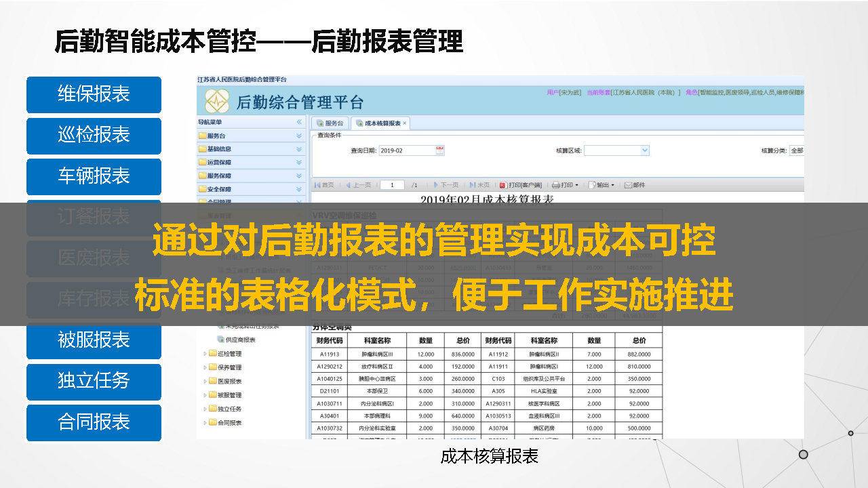
Task: Click the 巡检报表 slide button
Action: coord(94,135)
